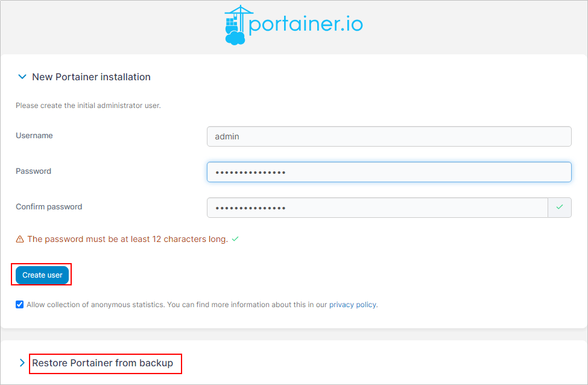Open the privacy policy link

(x=353, y=305)
